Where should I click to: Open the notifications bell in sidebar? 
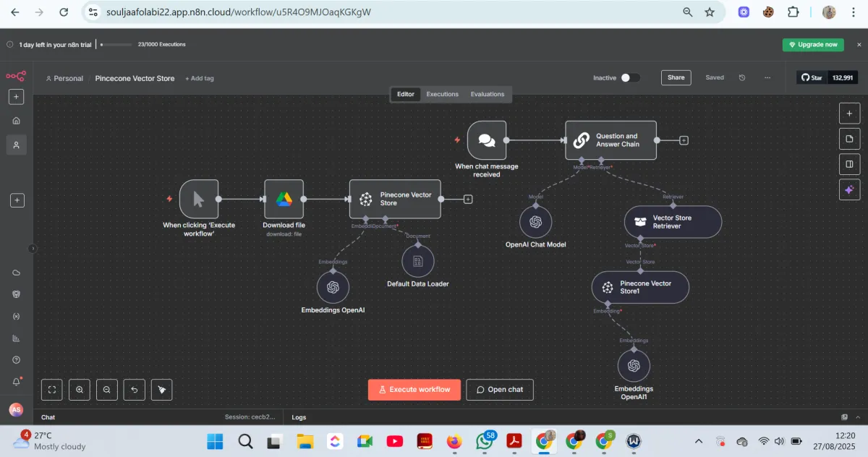[x=17, y=382]
